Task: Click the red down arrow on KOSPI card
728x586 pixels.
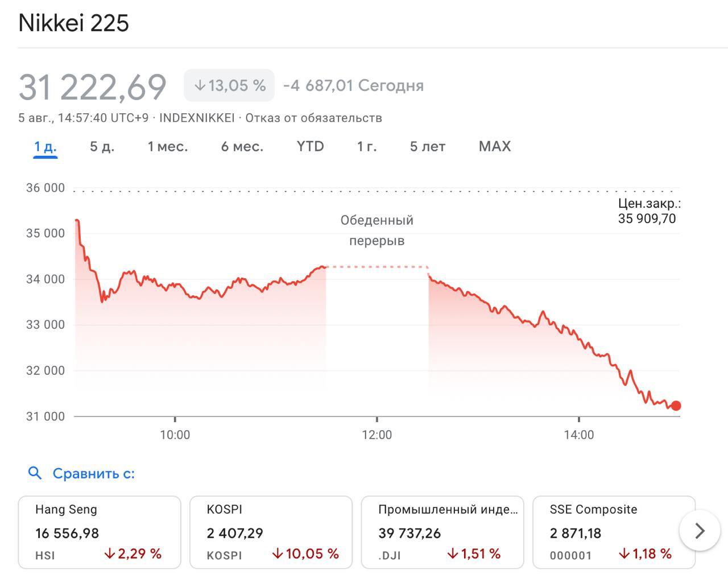Action: [278, 554]
